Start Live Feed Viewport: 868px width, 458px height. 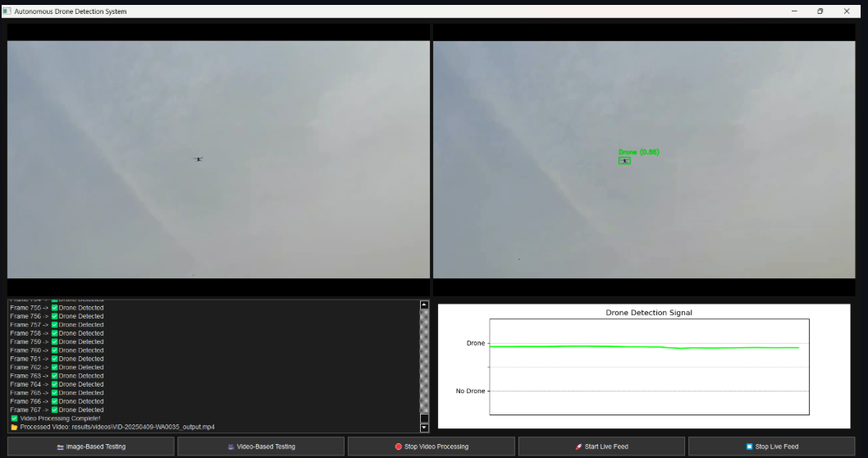601,447
